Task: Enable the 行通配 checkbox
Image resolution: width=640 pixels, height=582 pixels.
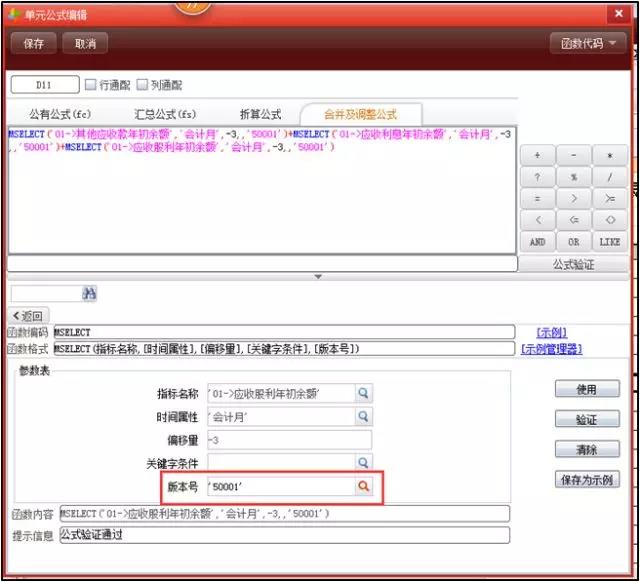Action: tap(91, 85)
